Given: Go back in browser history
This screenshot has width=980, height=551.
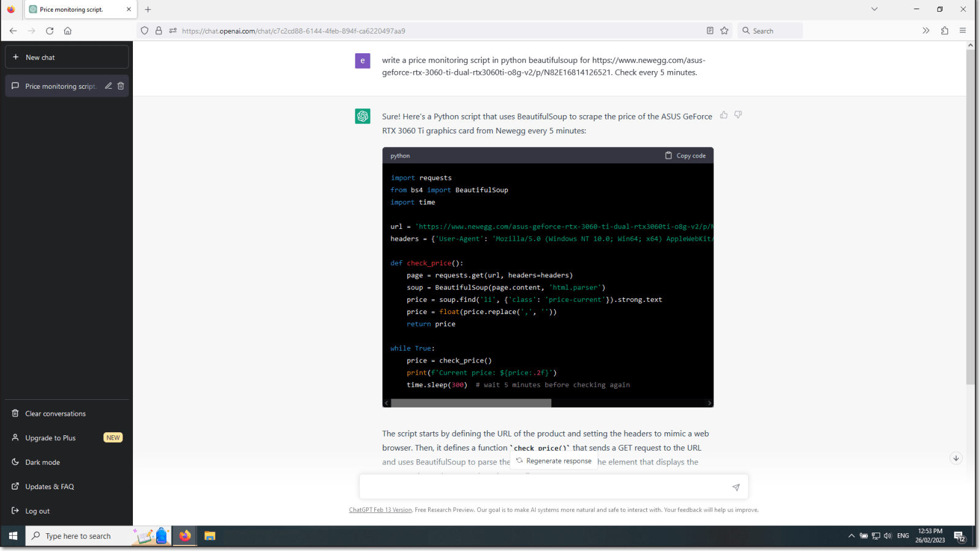Looking at the screenshot, I should pos(13,31).
